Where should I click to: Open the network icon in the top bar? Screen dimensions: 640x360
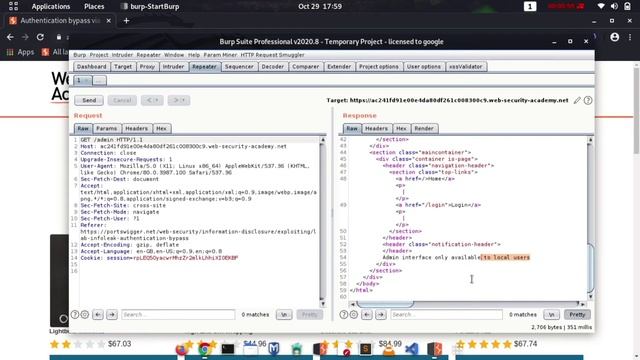601,7
